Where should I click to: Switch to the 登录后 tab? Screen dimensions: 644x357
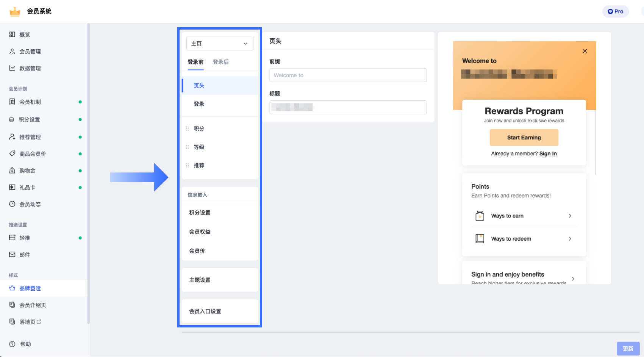tap(221, 62)
